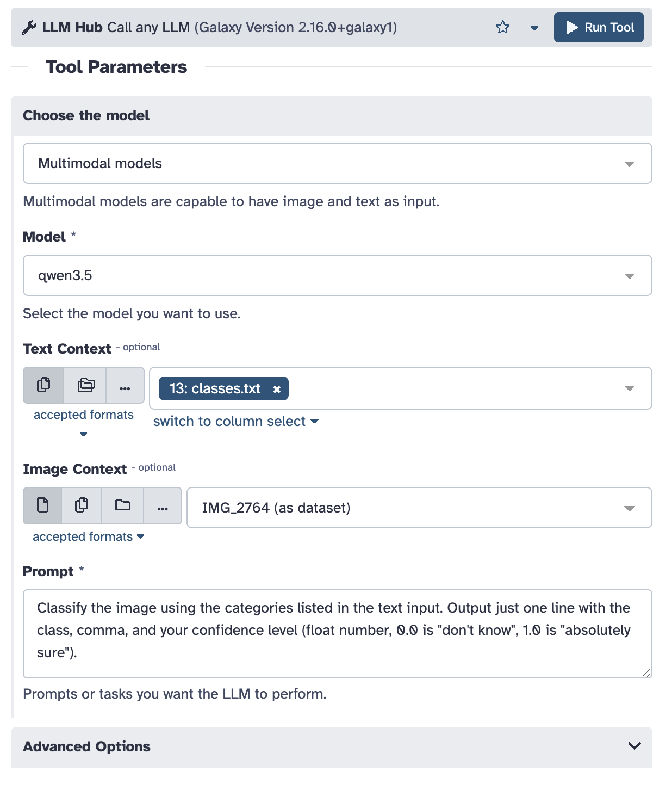Screen dimensions: 672x790
Task: Choose single dataset mode for Image Context
Action: pos(42,505)
